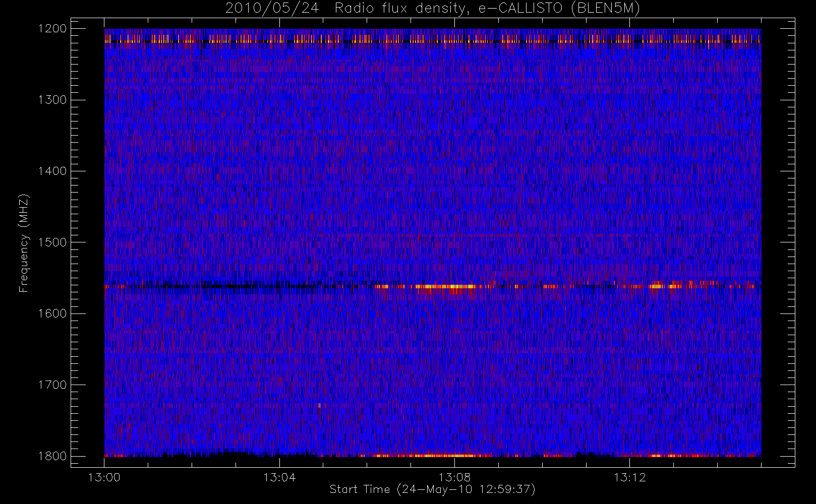816x504 pixels.
Task: Click the 13:12 time tick label
Action: pos(630,477)
